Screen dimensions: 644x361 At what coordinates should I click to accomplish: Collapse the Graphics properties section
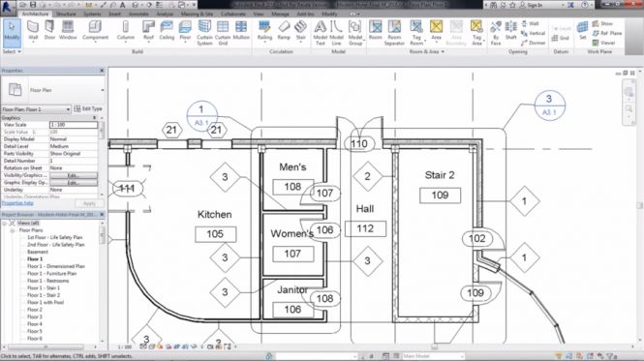95,118
